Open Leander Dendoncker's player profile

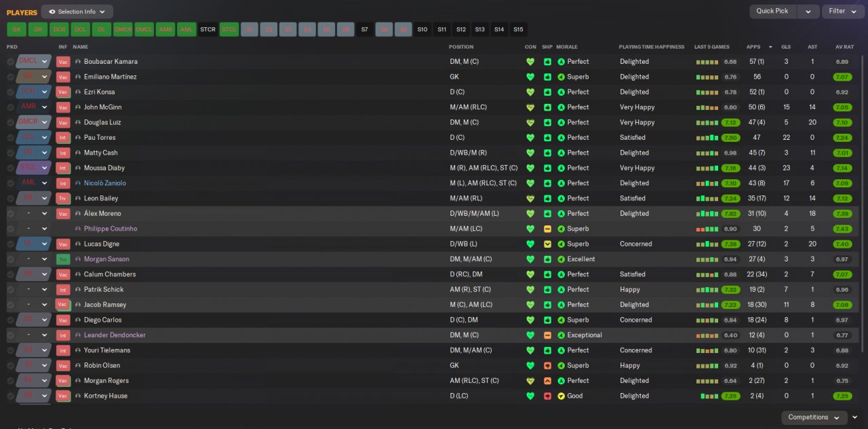(115, 335)
